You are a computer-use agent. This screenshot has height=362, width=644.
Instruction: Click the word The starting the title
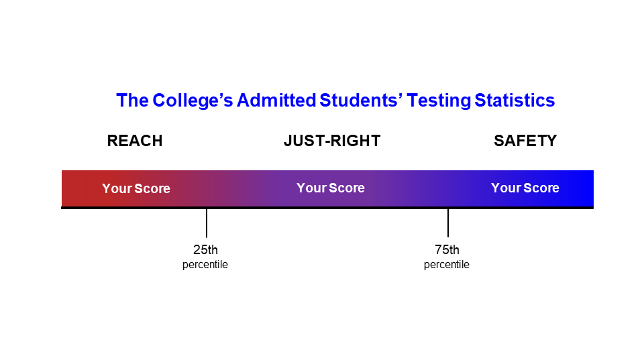(133, 101)
